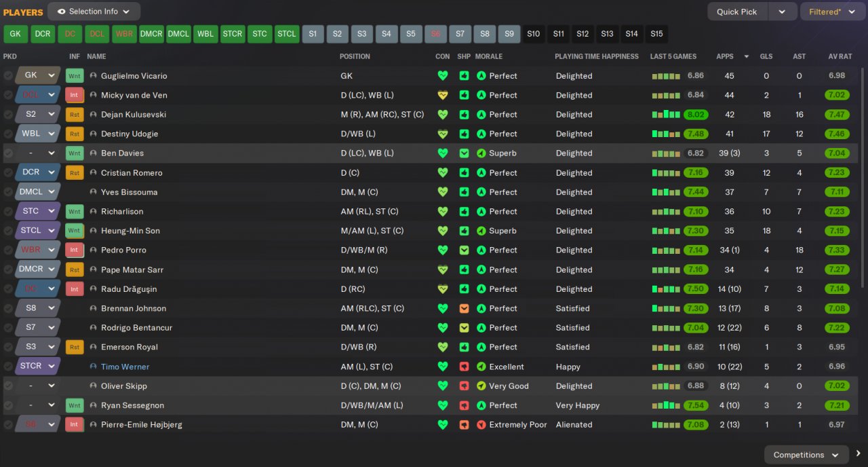The height and width of the screenshot is (467, 868).
Task: Sort by the MORALE column header
Action: click(x=488, y=56)
